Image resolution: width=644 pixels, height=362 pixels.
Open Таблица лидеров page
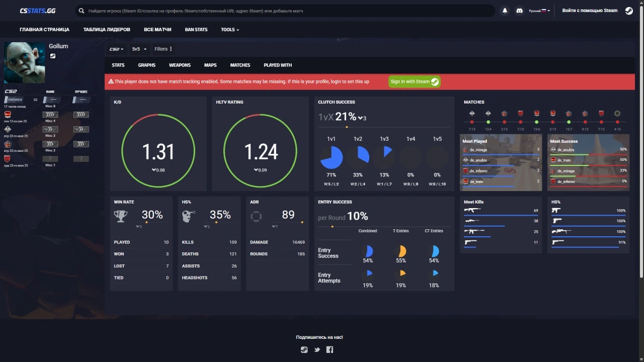pyautogui.click(x=107, y=30)
